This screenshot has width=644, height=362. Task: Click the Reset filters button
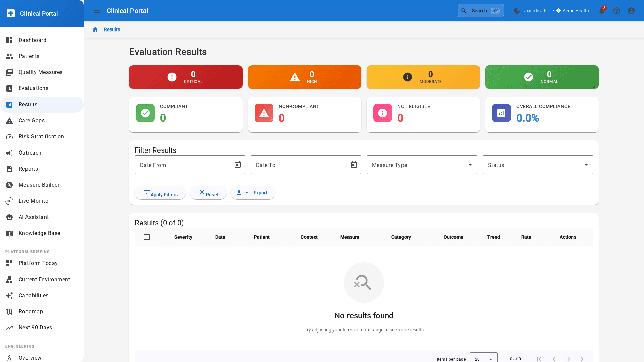[208, 193]
